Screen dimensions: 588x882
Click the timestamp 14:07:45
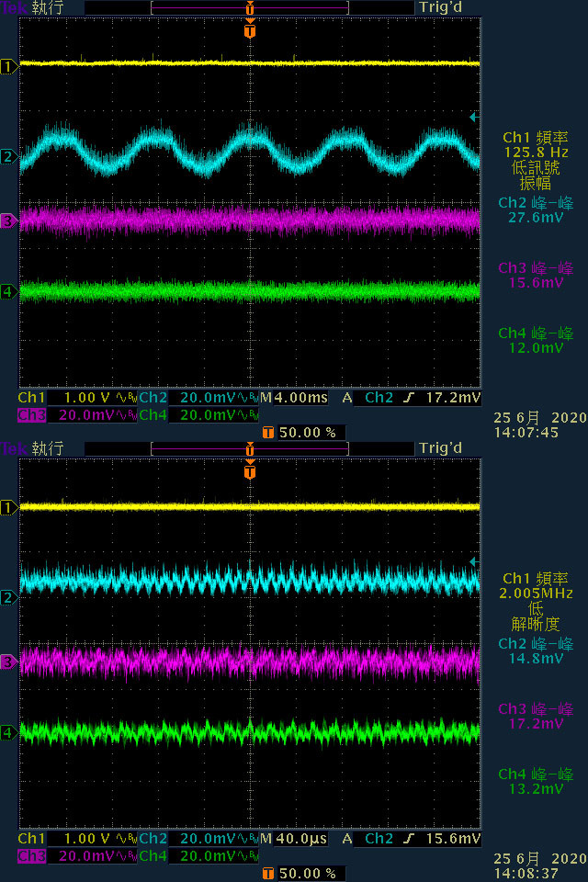tap(526, 433)
